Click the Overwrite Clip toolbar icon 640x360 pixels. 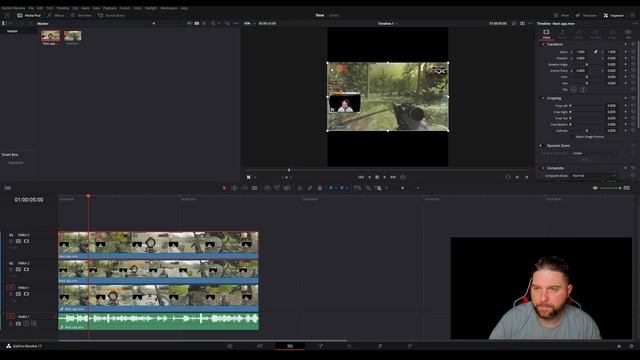tap(277, 188)
